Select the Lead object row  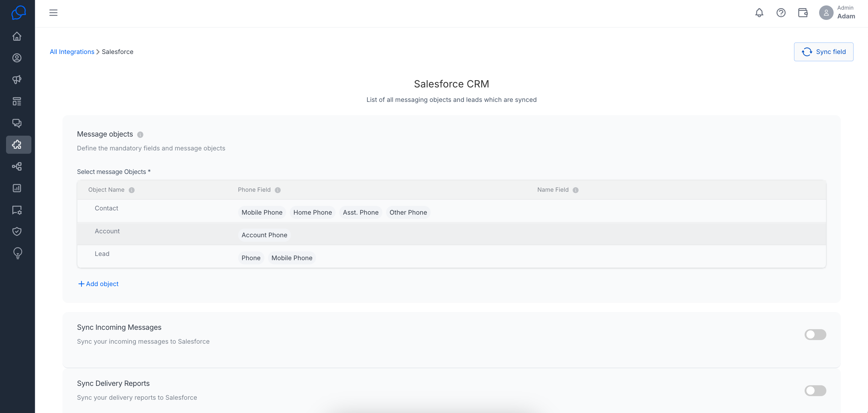pyautogui.click(x=452, y=257)
